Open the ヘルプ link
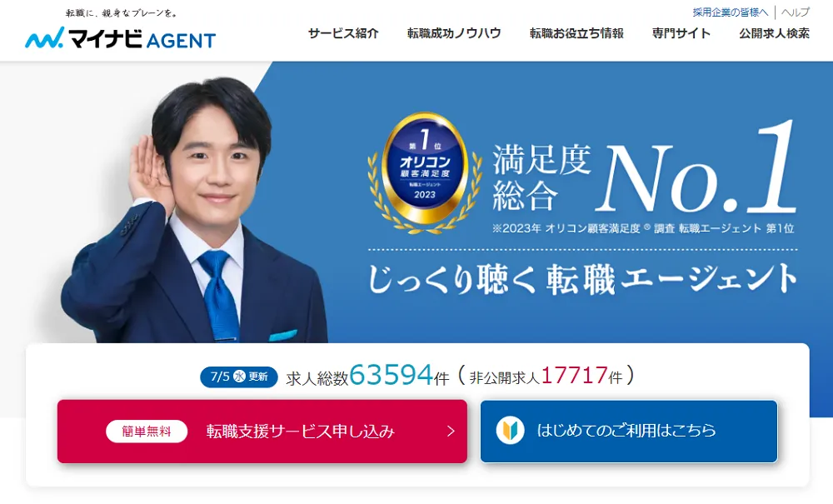The image size is (833, 504). [796, 12]
